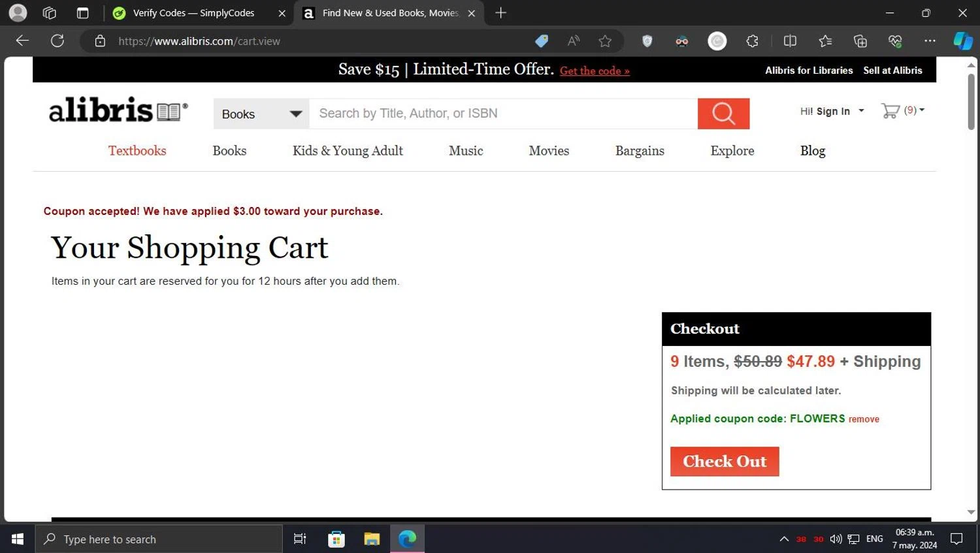Click the Alibris logo

[118, 110]
